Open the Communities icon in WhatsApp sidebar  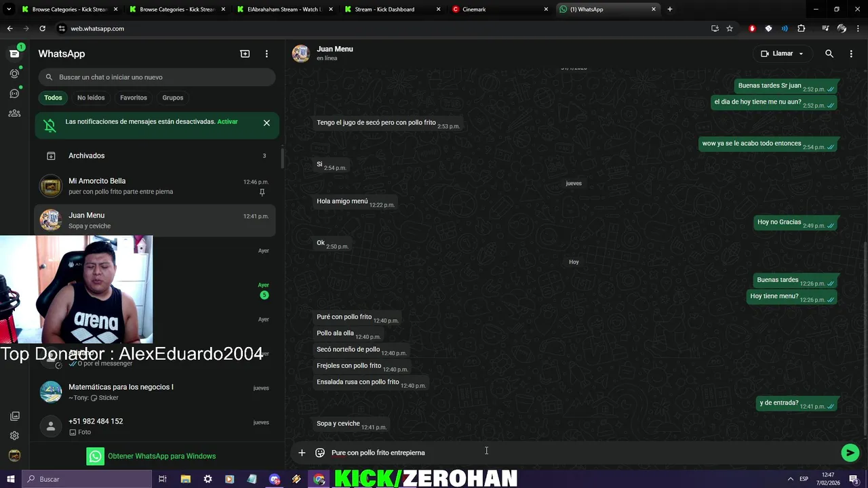(14, 113)
